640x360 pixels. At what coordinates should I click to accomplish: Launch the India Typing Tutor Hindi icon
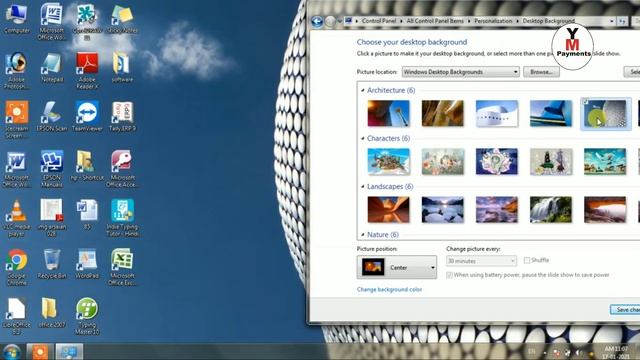click(122, 218)
